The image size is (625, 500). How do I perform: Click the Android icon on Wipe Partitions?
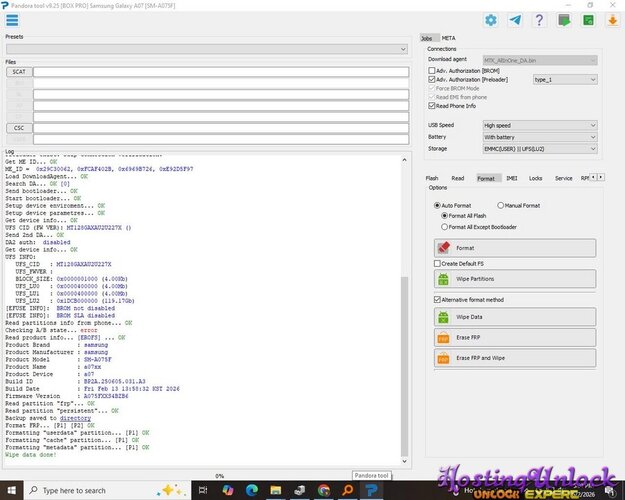[x=443, y=279]
